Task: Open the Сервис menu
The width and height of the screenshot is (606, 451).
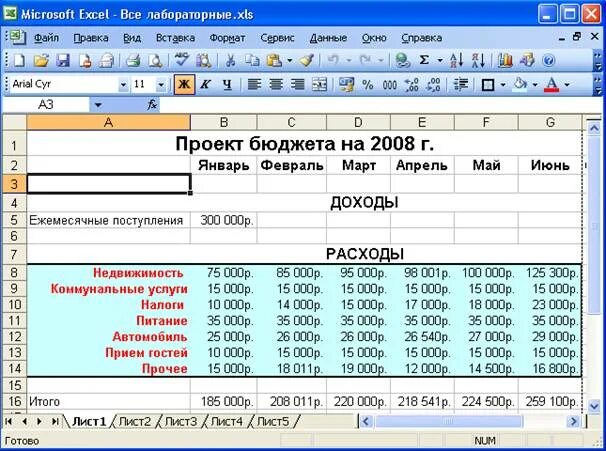Action: tap(277, 38)
